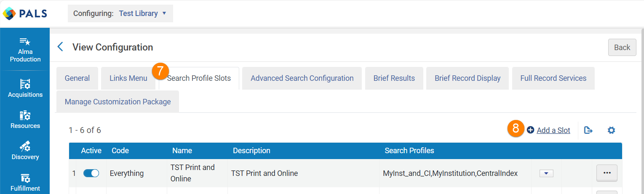Click the Search Profiles column header

409,151
